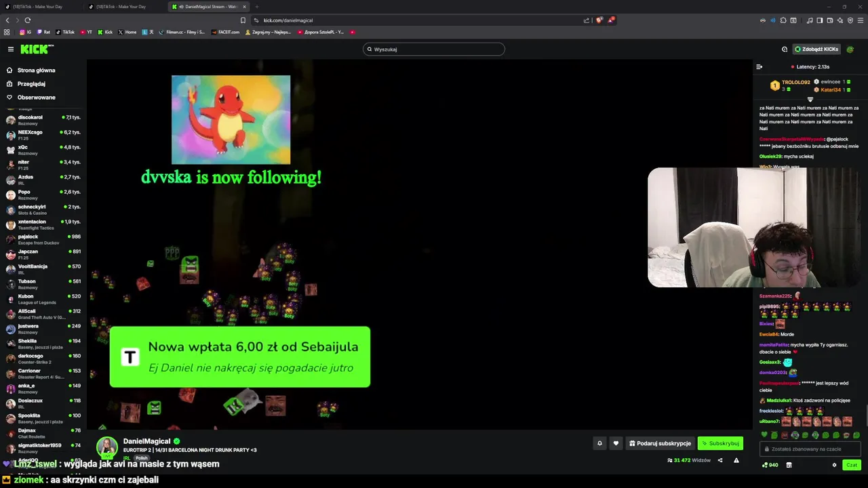Image resolution: width=868 pixels, height=488 pixels.
Task: Open TikTok bookmark in bookmarks bar
Action: pos(65,32)
